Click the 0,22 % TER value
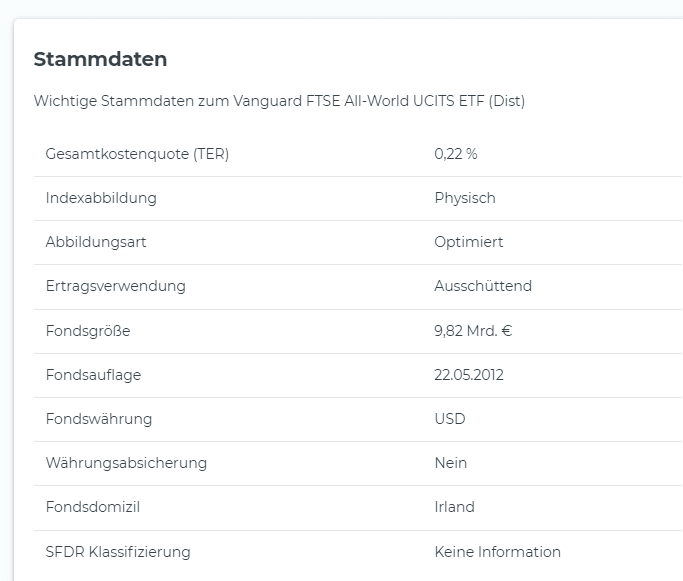The width and height of the screenshot is (683, 581). (456, 154)
